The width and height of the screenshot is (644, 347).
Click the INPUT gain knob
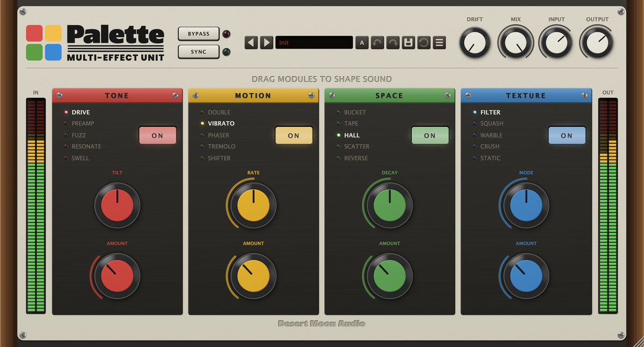click(x=557, y=42)
